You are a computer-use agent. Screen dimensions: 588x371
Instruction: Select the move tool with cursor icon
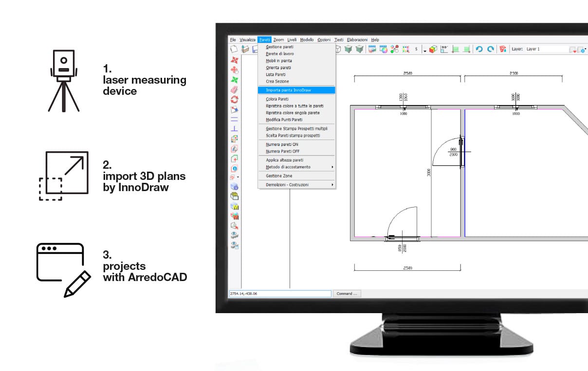234,70
